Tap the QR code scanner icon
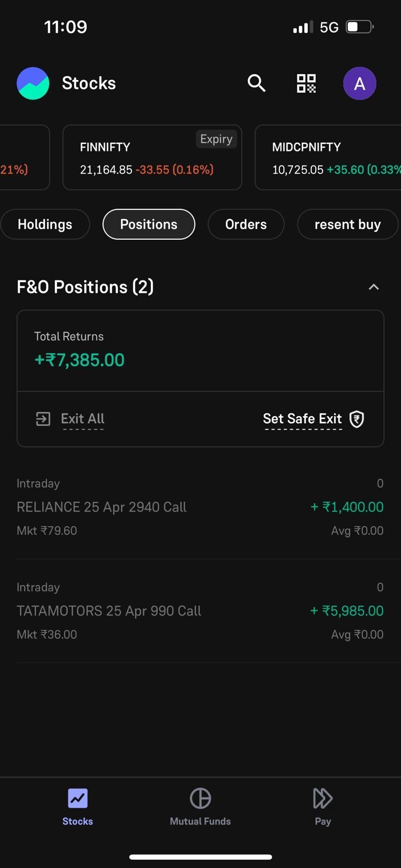 coord(306,83)
